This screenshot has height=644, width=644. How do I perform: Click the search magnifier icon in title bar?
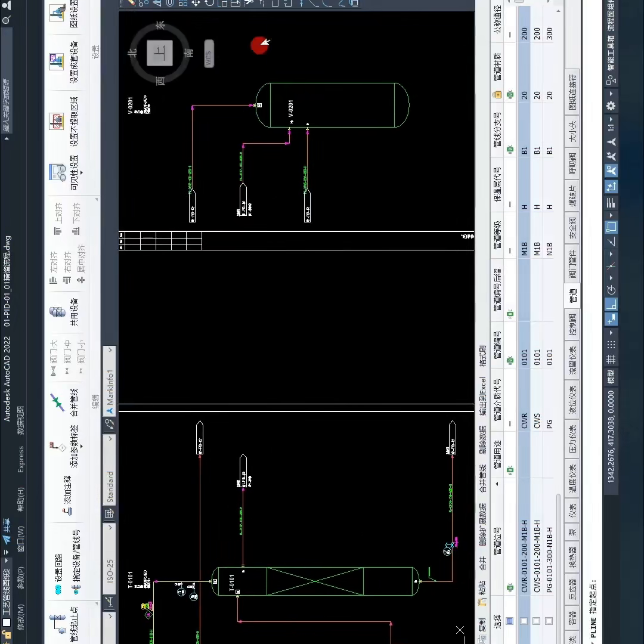point(6,20)
